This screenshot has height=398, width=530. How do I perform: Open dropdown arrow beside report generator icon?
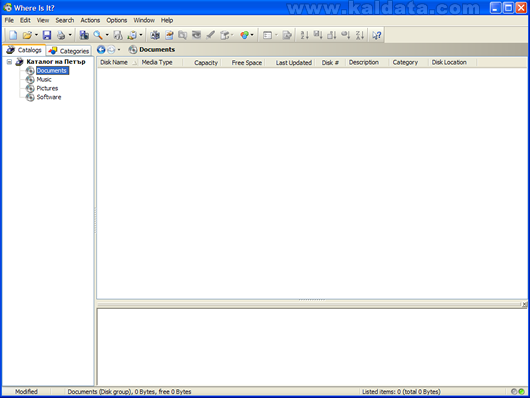click(141, 35)
